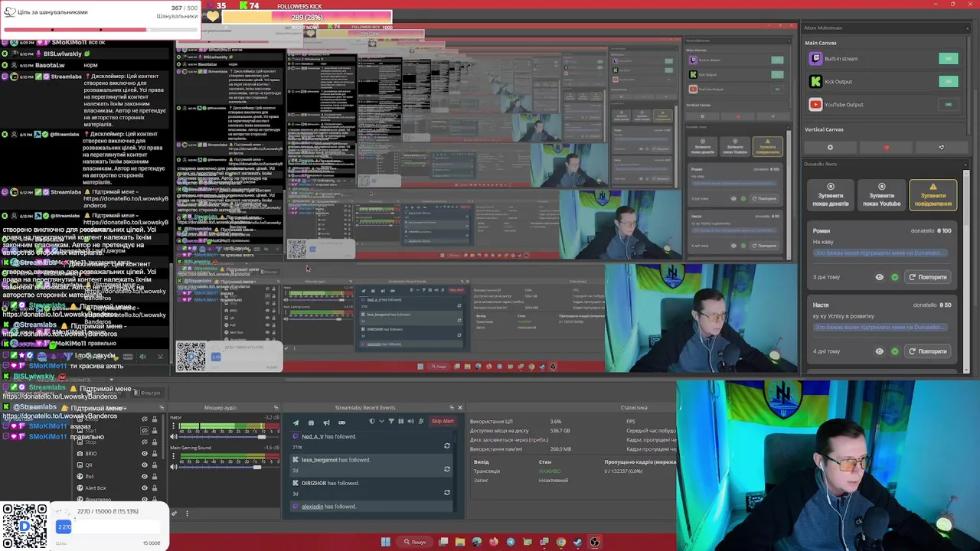Screen dimensions: 980x551
Task: Select the Alert Box source row
Action: coord(117,488)
